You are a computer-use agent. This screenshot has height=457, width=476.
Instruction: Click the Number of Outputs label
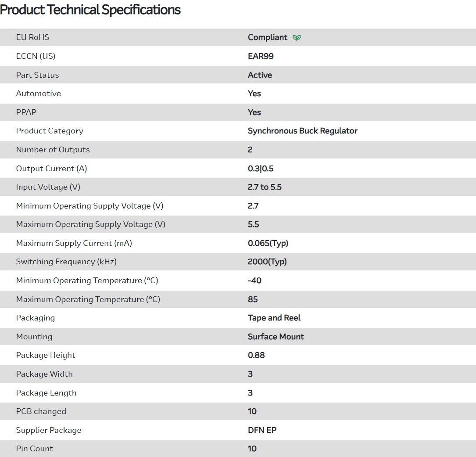click(53, 150)
